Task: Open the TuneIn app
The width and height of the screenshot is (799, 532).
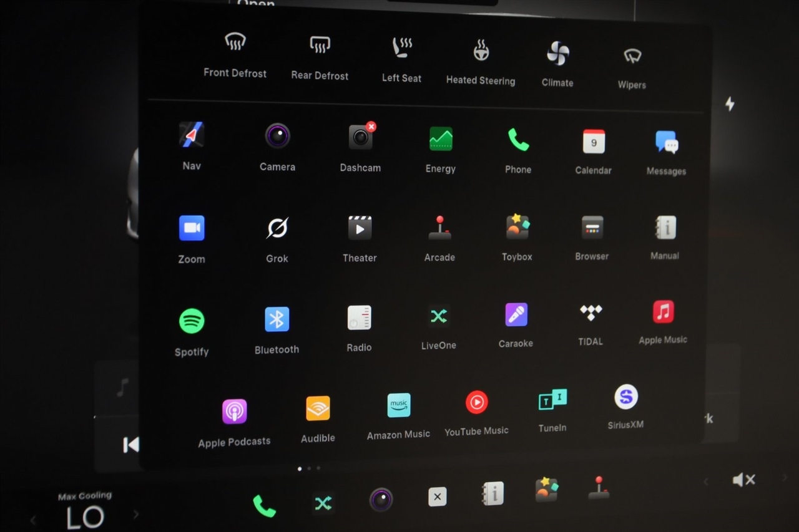Action: [x=552, y=400]
